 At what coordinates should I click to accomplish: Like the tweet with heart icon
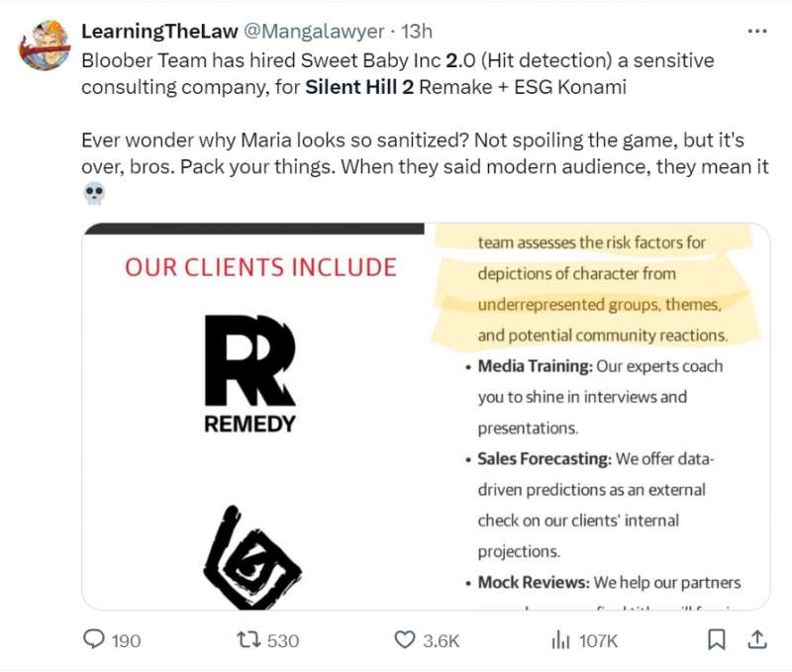coord(404,640)
